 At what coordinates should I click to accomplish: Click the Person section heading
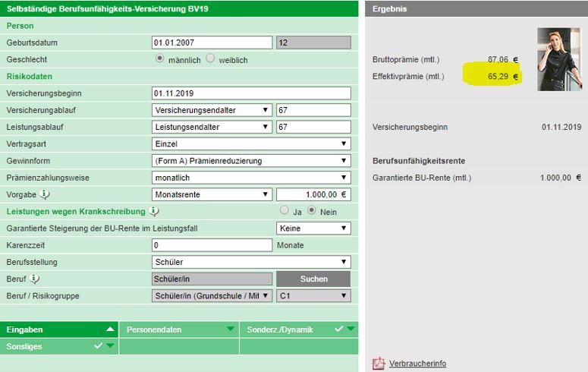tap(20, 26)
